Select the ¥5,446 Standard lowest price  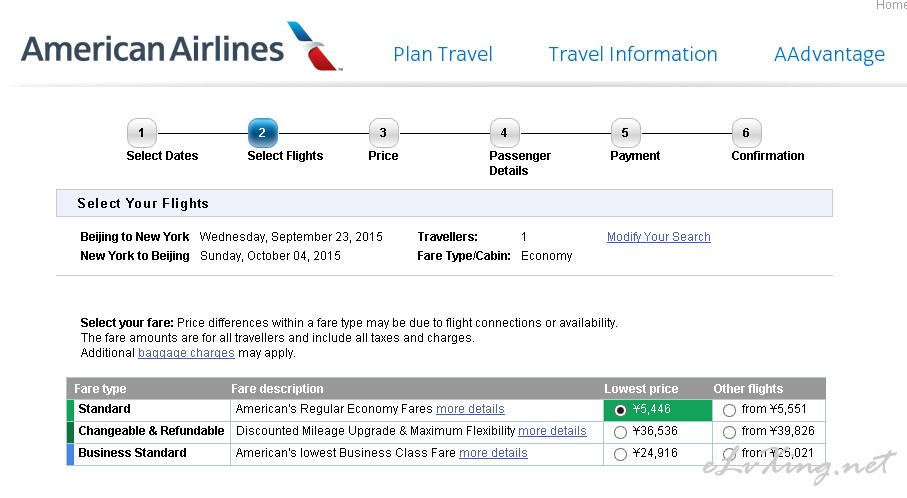[x=620, y=410]
